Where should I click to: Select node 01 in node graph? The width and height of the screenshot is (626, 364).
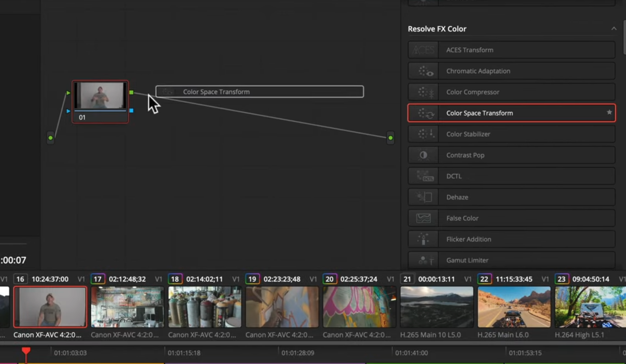100,102
